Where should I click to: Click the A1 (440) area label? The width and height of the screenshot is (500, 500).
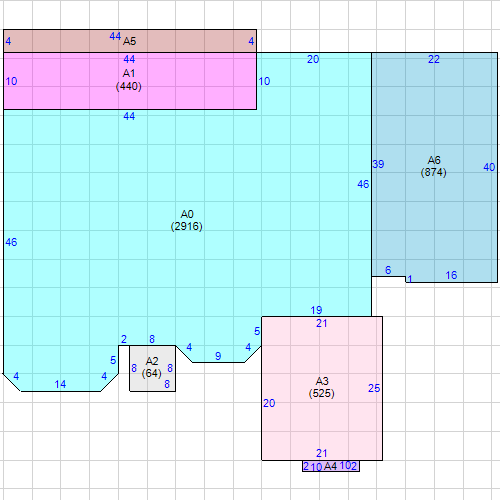tap(129, 80)
